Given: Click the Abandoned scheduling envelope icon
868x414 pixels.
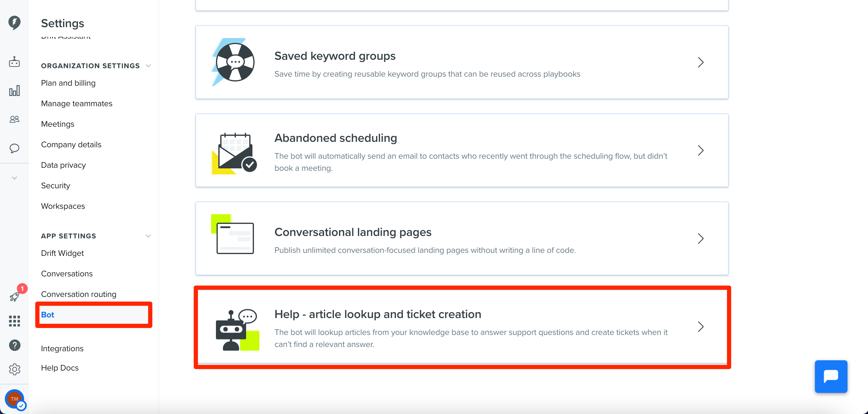Looking at the screenshot, I should (x=235, y=154).
